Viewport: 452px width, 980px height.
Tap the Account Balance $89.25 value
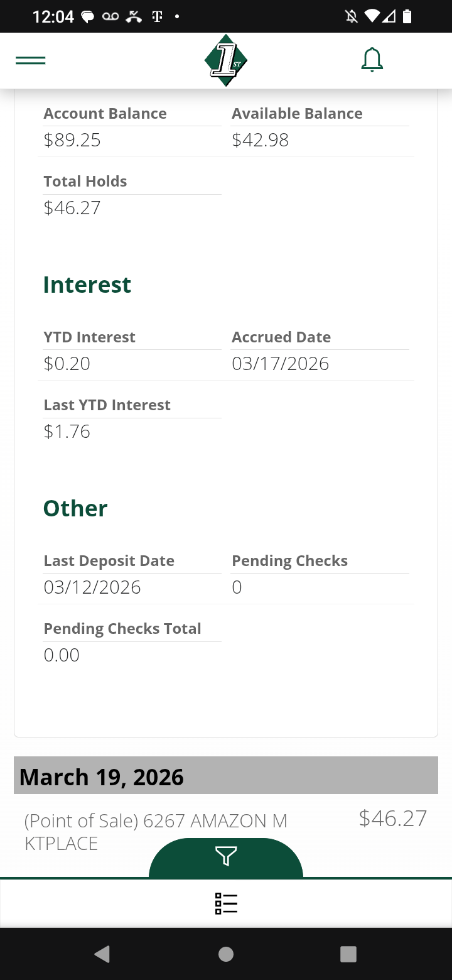pyautogui.click(x=72, y=140)
